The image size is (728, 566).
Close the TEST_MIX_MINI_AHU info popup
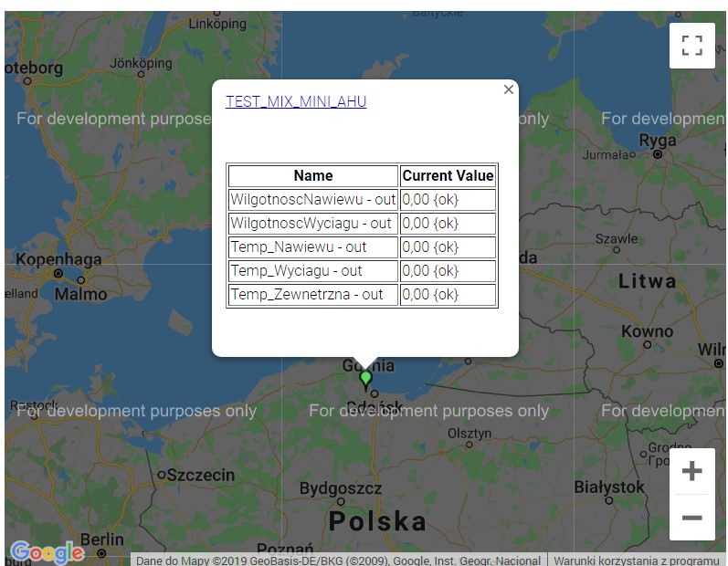[509, 89]
